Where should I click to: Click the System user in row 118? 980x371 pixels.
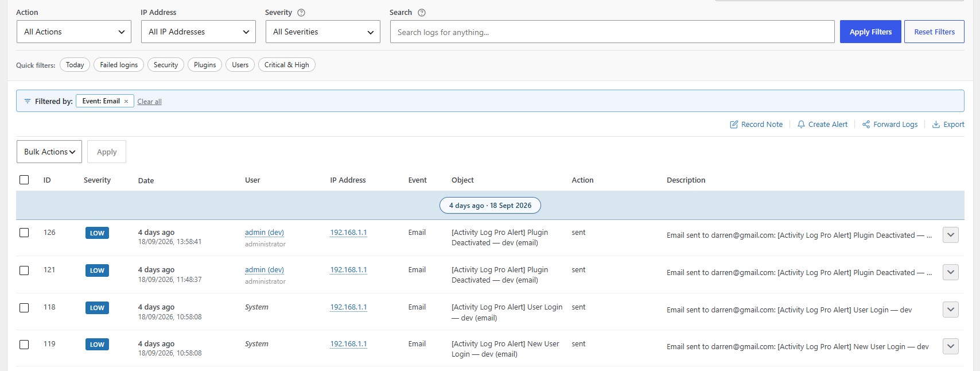(256, 307)
